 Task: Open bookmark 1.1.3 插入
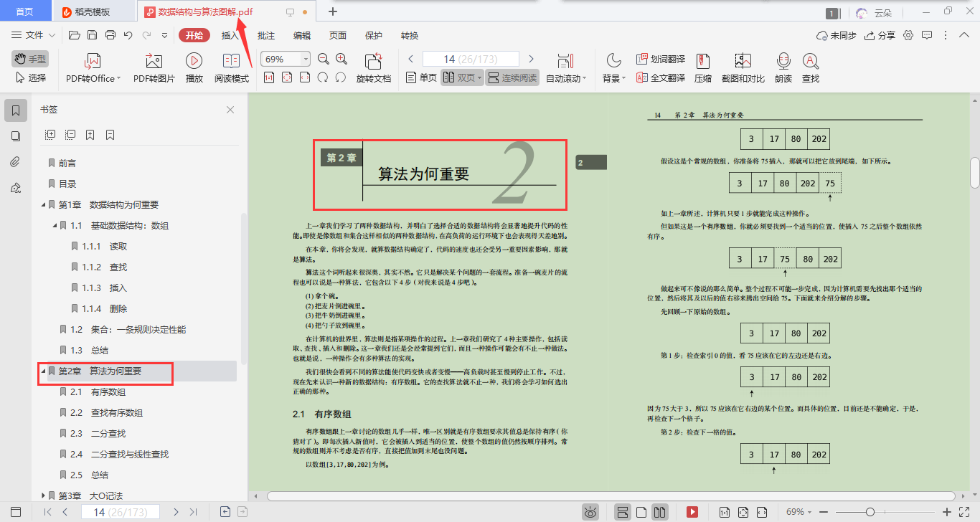pos(104,288)
